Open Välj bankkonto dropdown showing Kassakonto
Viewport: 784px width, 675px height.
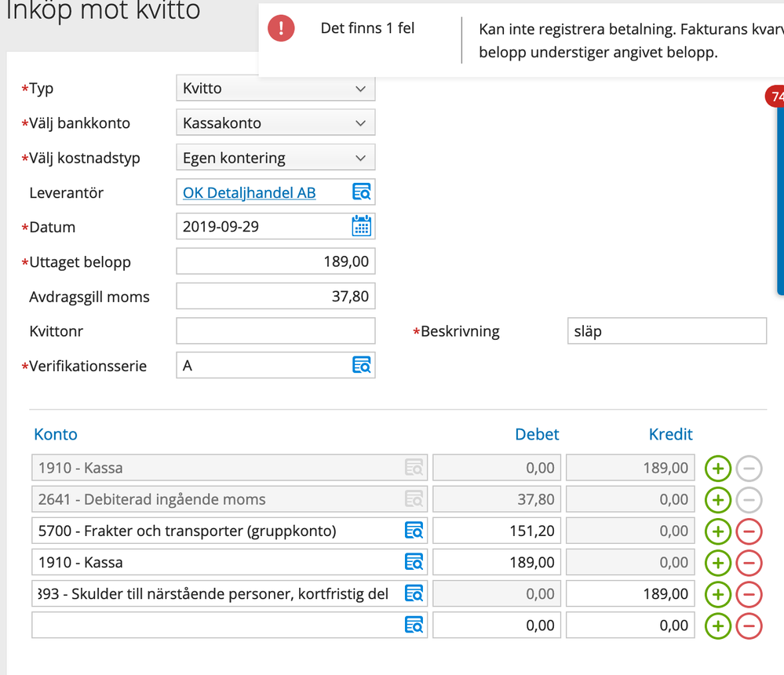pos(275,122)
